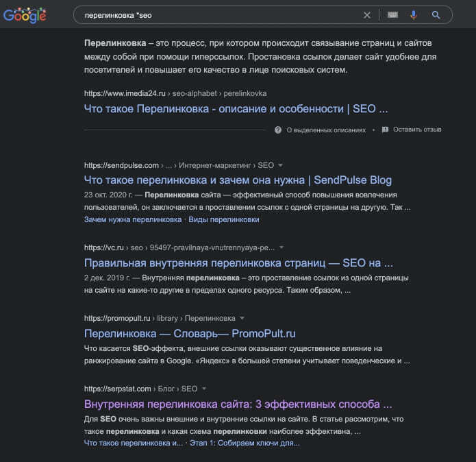Image resolution: width=476 pixels, height=462 pixels.
Task: Open Перелинковка — Словарь— PromoPult.ru result
Action: (x=190, y=334)
